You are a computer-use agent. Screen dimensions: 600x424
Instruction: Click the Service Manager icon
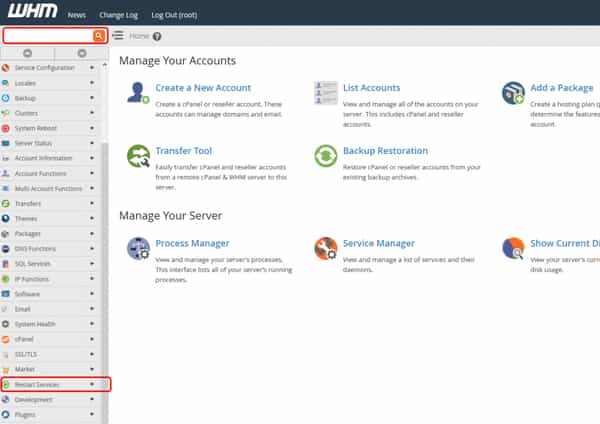pyautogui.click(x=326, y=248)
